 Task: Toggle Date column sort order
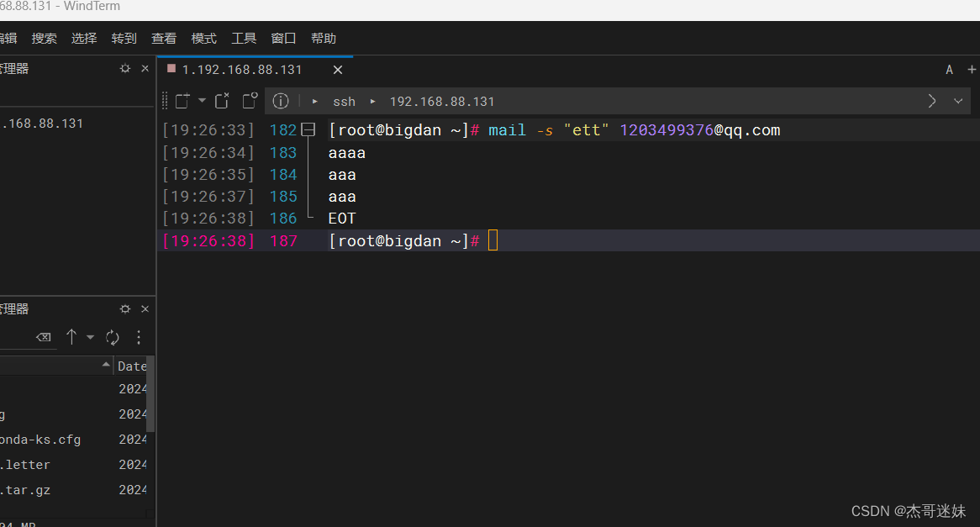tap(132, 365)
